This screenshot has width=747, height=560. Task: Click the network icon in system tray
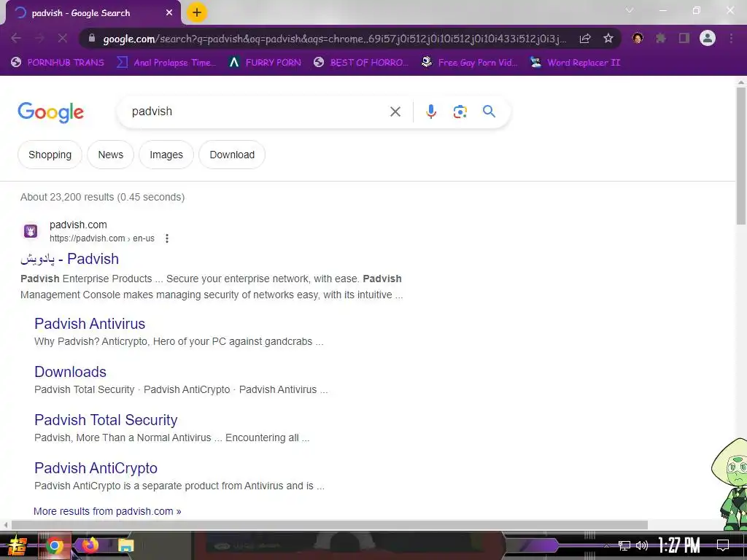(624, 545)
